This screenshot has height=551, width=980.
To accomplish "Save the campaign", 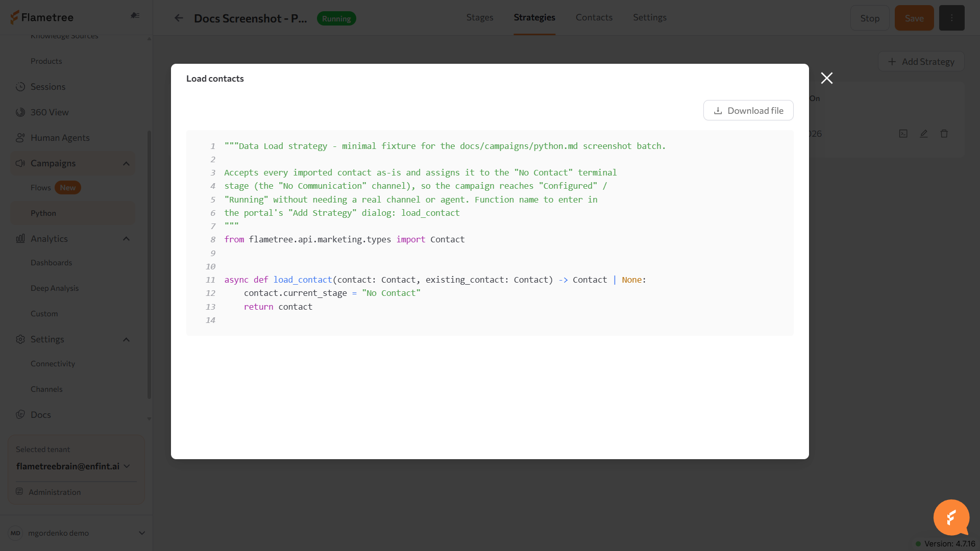I will tap(914, 18).
